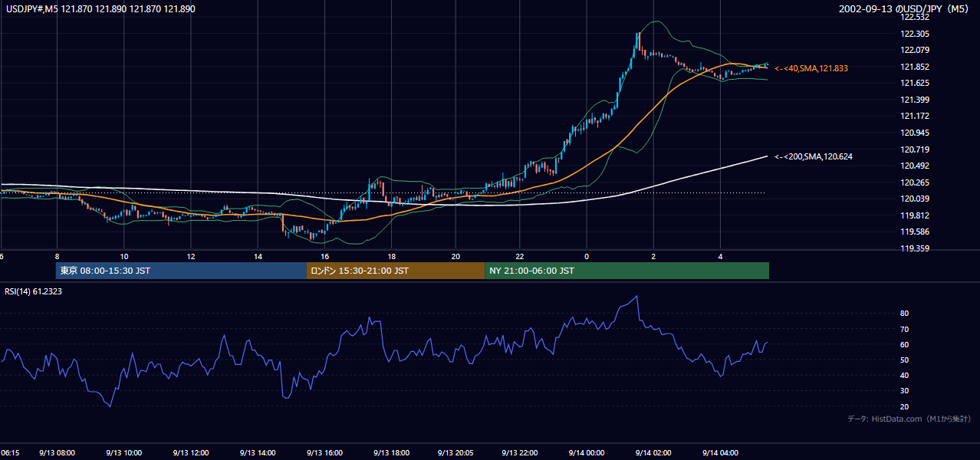This screenshot has height=460, width=980.
Task: Click the 9/13 12:00 time label
Action: pyautogui.click(x=190, y=452)
